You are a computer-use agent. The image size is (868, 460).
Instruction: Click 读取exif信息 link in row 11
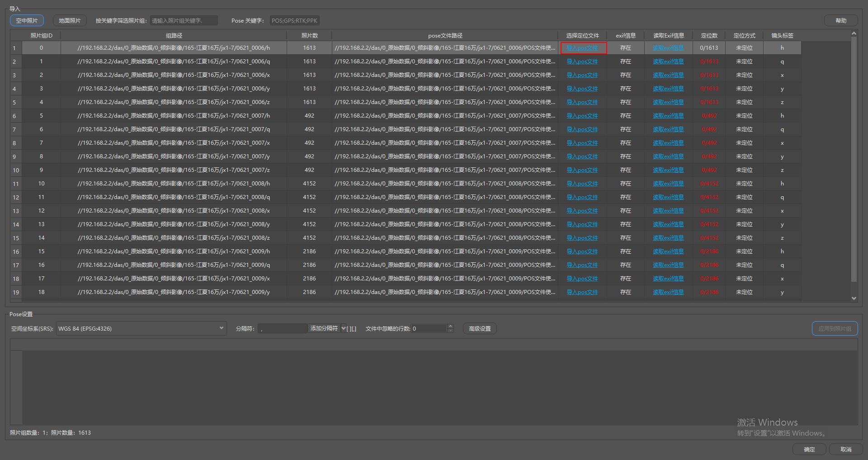point(668,184)
